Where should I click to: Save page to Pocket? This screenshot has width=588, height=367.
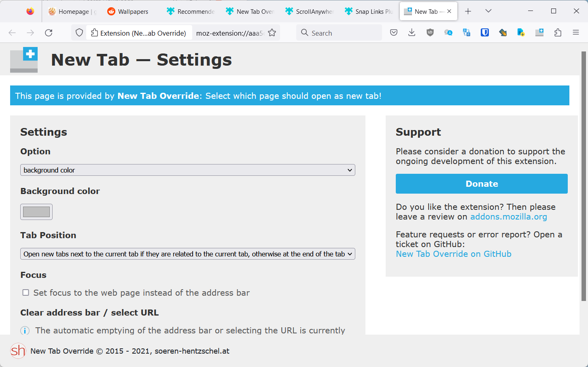pos(393,32)
